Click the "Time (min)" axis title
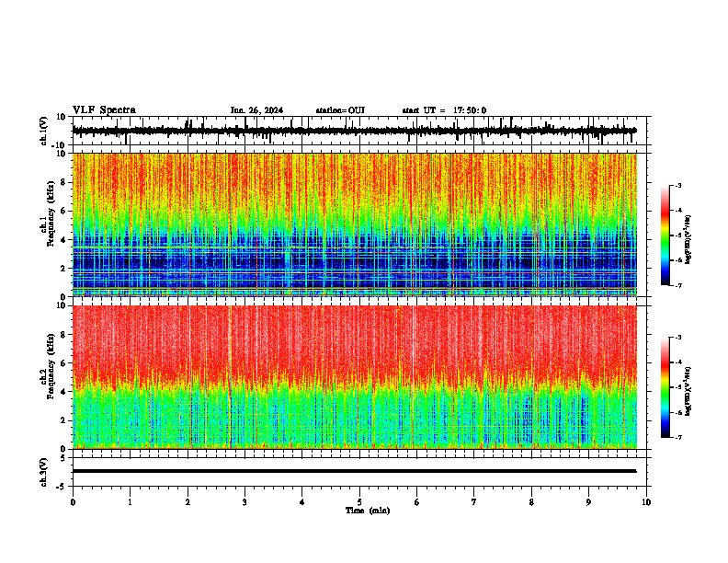The width and height of the screenshot is (728, 563). tap(368, 511)
